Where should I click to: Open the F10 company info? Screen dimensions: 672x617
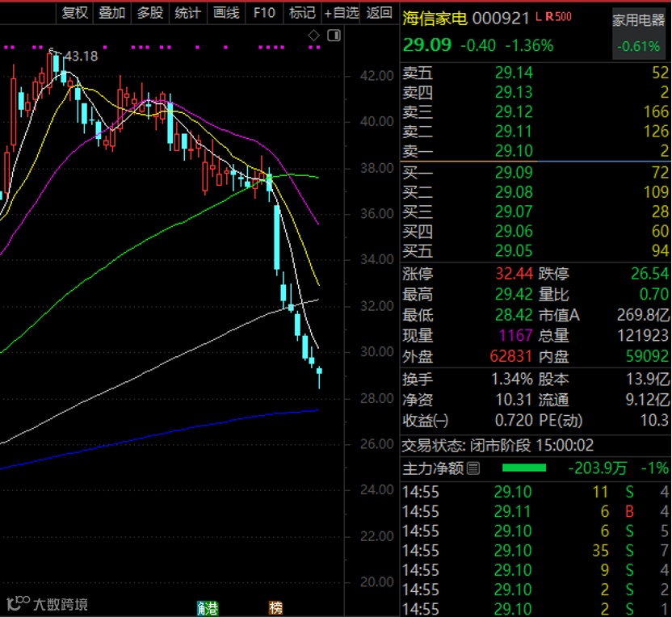pyautogui.click(x=264, y=13)
